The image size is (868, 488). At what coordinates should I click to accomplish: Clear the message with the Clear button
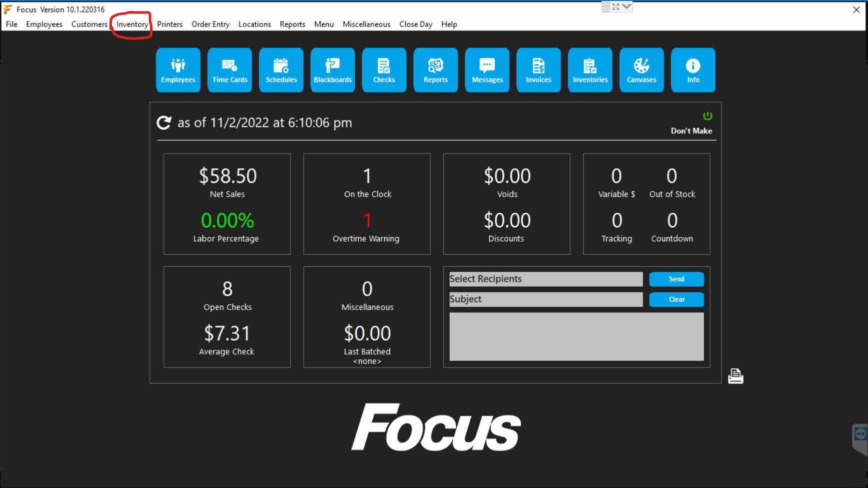(676, 299)
